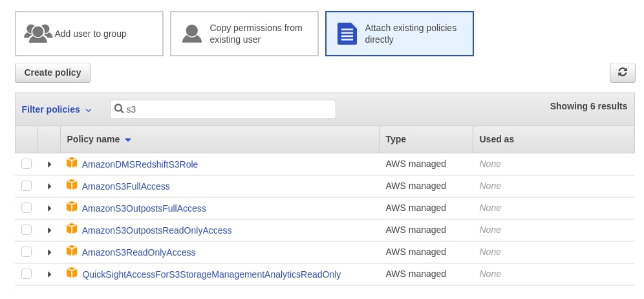Click the document icon on Attach existing policies
Image resolution: width=644 pixels, height=299 pixels.
pos(347,34)
